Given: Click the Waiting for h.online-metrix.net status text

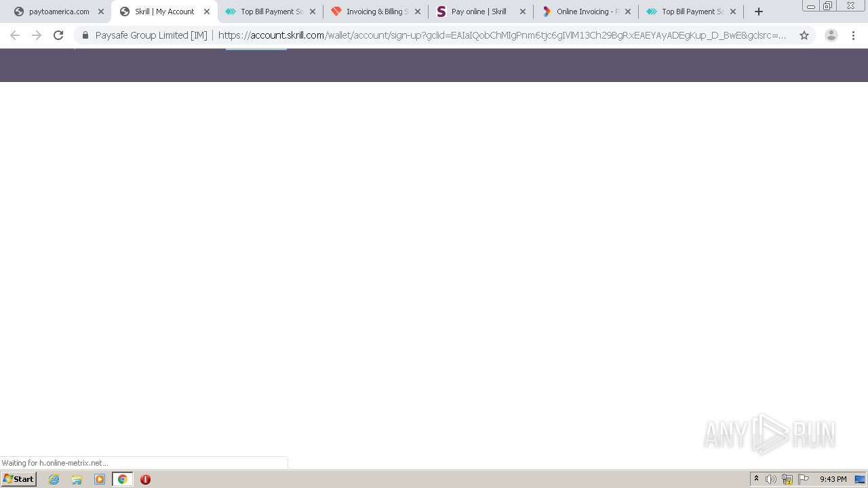Looking at the screenshot, I should point(55,463).
